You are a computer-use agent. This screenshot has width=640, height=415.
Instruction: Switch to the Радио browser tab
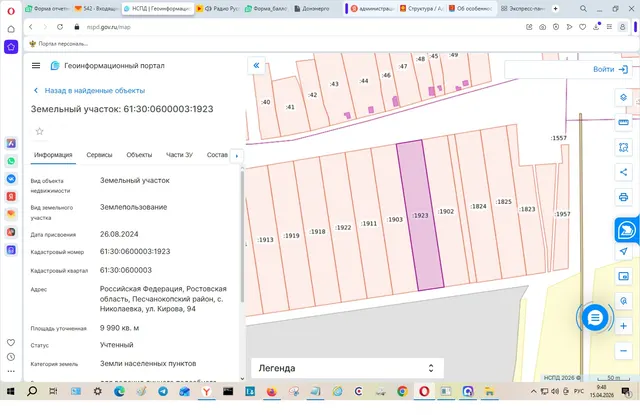point(218,9)
